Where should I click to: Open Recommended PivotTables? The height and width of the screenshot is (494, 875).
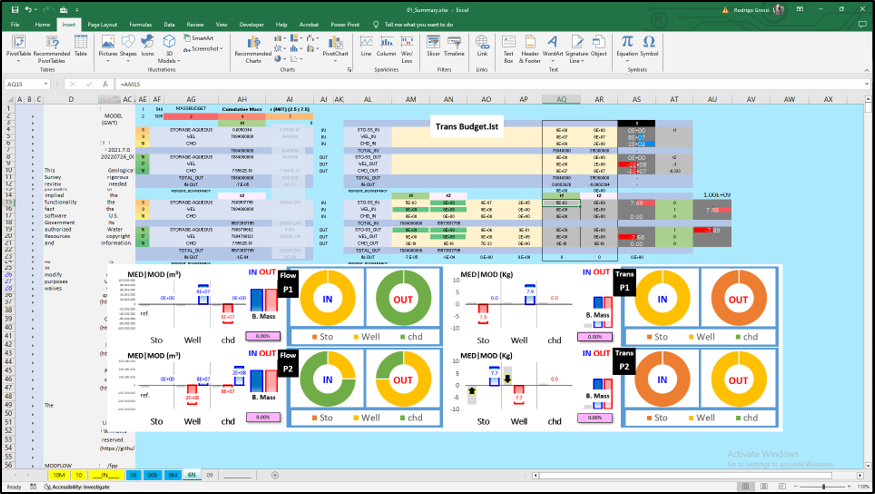pyautogui.click(x=51, y=48)
